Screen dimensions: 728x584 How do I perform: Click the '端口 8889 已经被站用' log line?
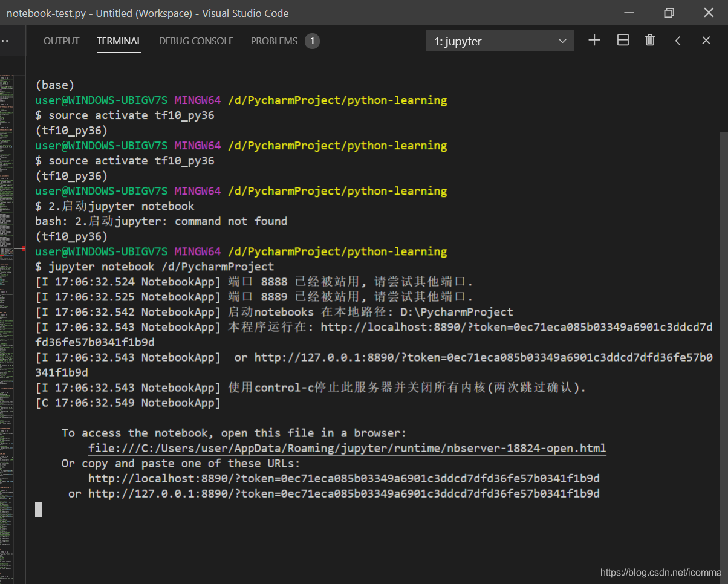(x=254, y=297)
